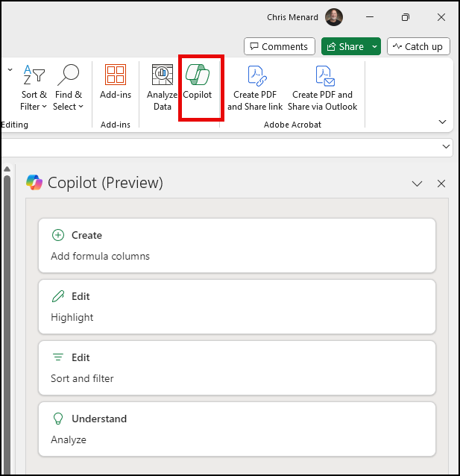Collapse the ribbon with chevron
The width and height of the screenshot is (460, 476).
click(442, 122)
